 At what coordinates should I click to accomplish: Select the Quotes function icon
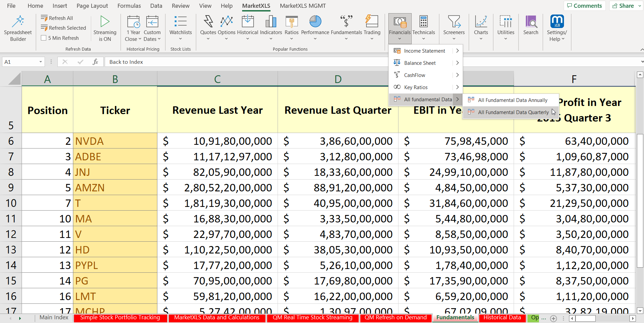tap(208, 27)
